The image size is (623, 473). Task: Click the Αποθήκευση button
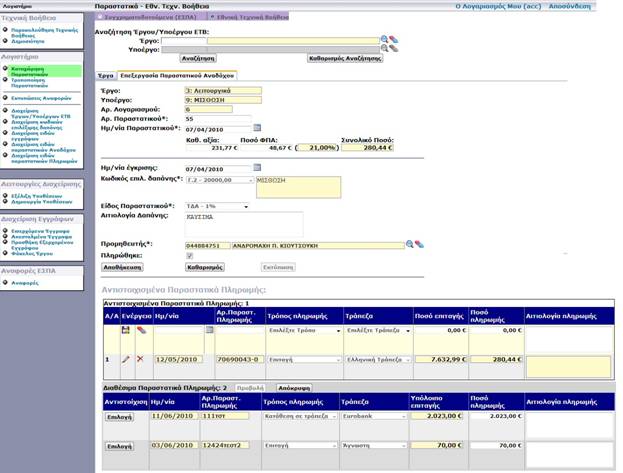point(120,268)
